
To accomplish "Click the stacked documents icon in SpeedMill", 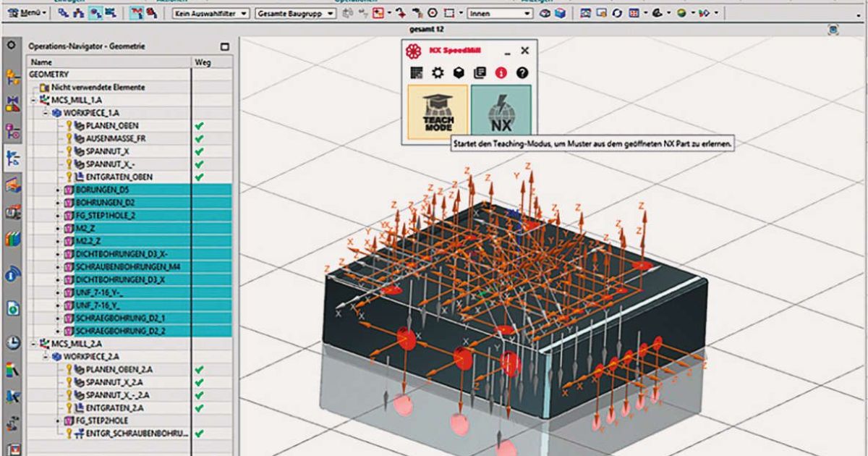I will pos(479,73).
